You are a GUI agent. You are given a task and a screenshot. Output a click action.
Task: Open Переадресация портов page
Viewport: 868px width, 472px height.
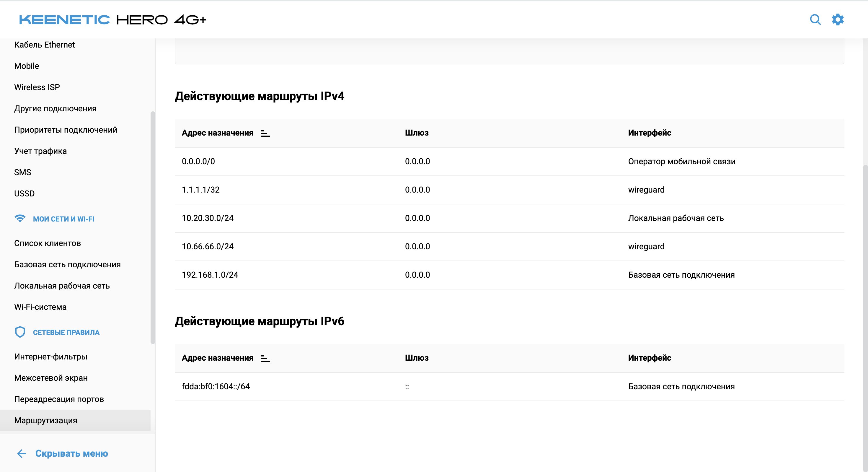point(59,399)
